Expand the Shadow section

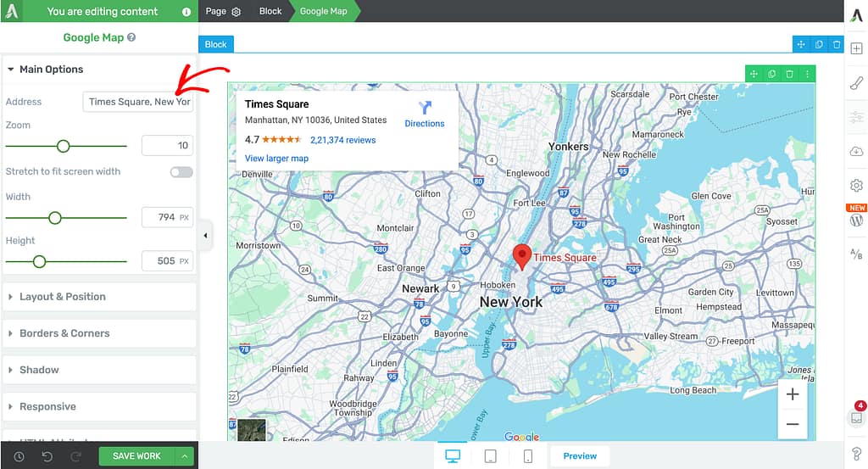pyautogui.click(x=100, y=370)
